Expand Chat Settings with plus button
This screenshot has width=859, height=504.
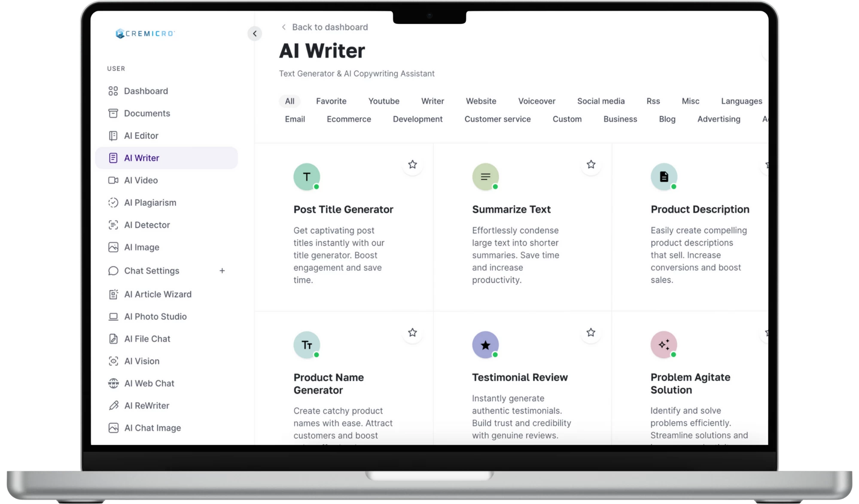[x=222, y=270]
